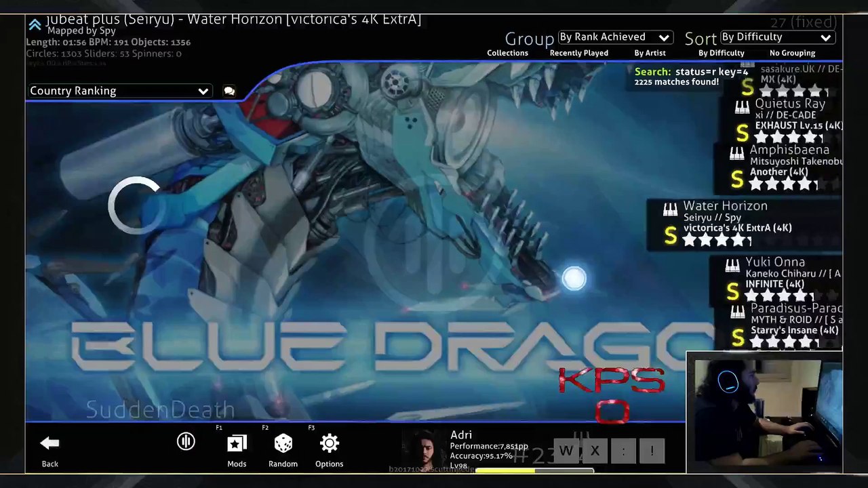
Task: Switch to the Collections tab
Action: (x=507, y=53)
